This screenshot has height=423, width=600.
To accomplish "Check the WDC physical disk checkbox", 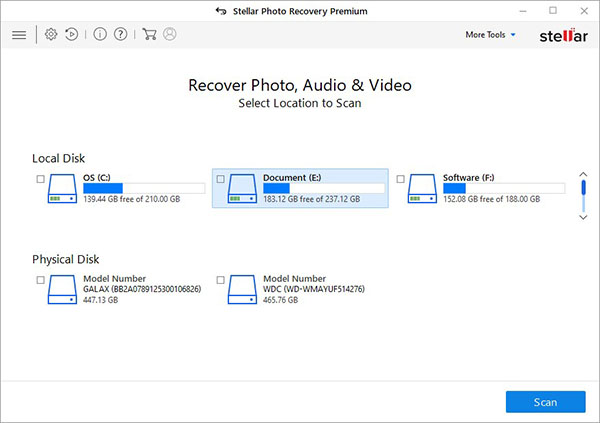I will pos(220,280).
